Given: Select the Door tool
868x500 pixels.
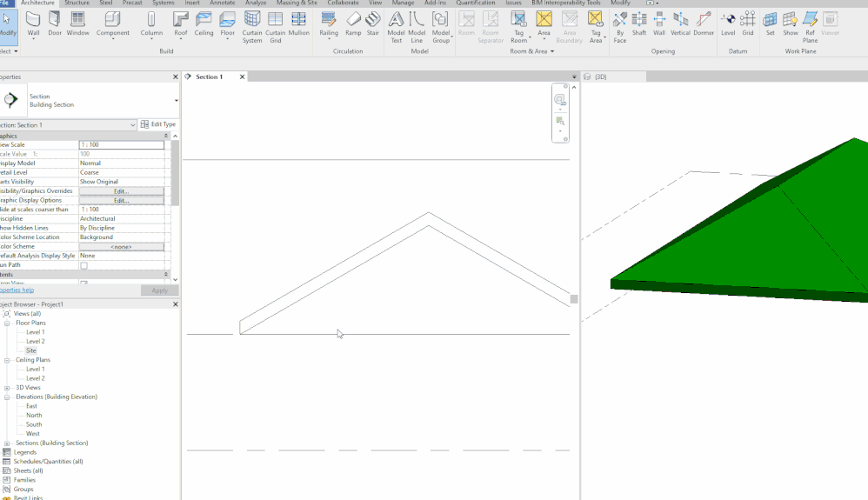Looking at the screenshot, I should pos(55,24).
